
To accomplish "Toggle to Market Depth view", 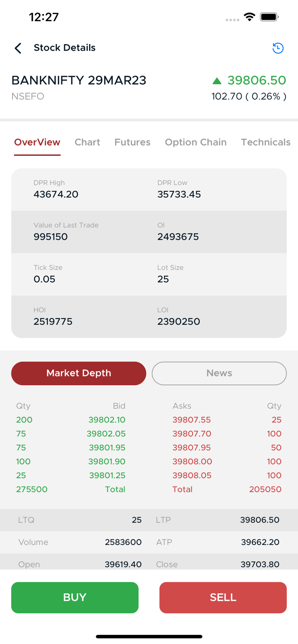I will click(x=79, y=373).
